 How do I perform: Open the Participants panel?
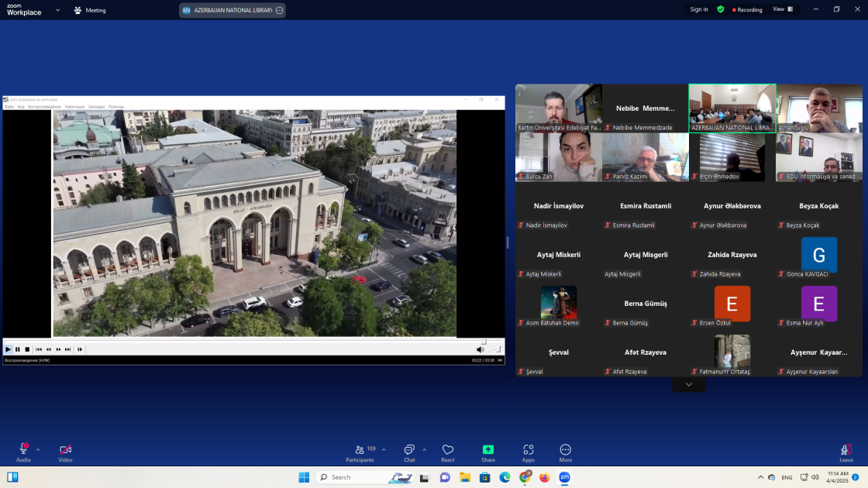click(x=360, y=453)
